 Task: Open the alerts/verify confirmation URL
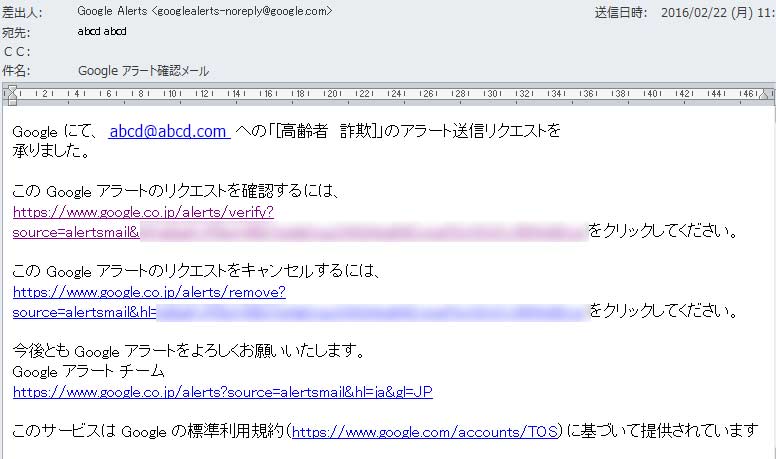tap(143, 212)
